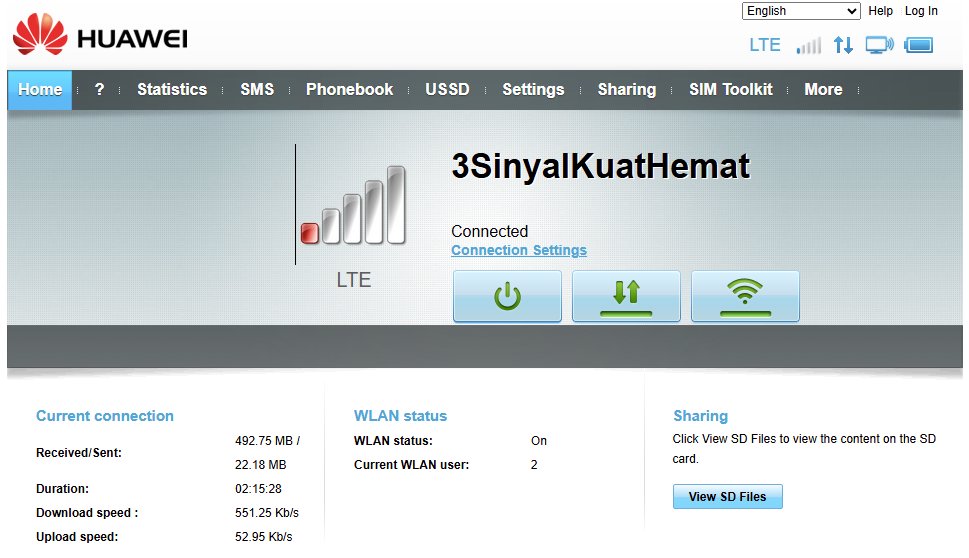Click the battery status icon in header
Screen dimensions: 969x558
tap(918, 45)
